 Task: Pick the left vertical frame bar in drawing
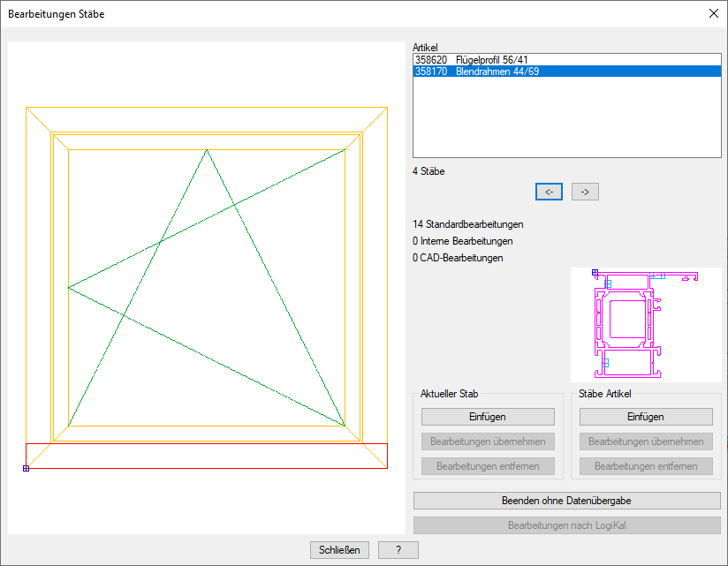tap(39, 287)
